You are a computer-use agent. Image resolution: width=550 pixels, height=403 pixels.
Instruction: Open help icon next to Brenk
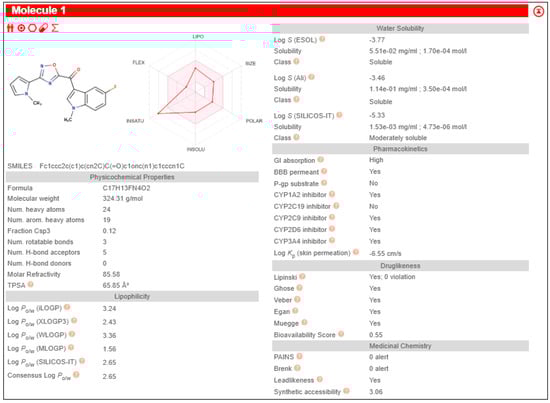tap(297, 368)
